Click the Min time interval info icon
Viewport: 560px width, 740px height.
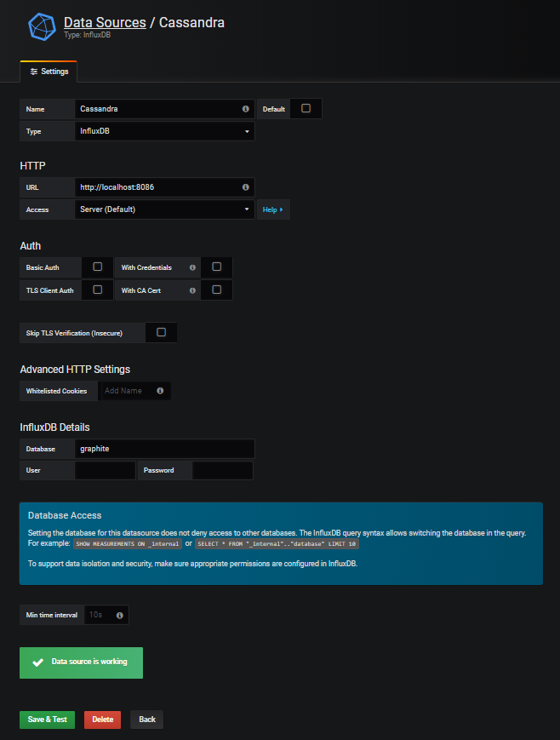119,614
